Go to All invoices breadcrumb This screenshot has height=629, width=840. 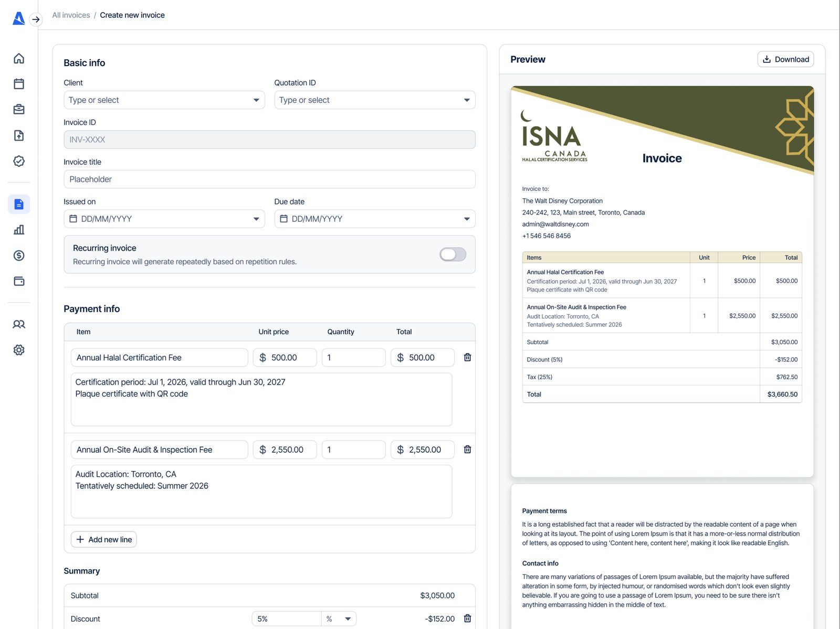pyautogui.click(x=71, y=15)
